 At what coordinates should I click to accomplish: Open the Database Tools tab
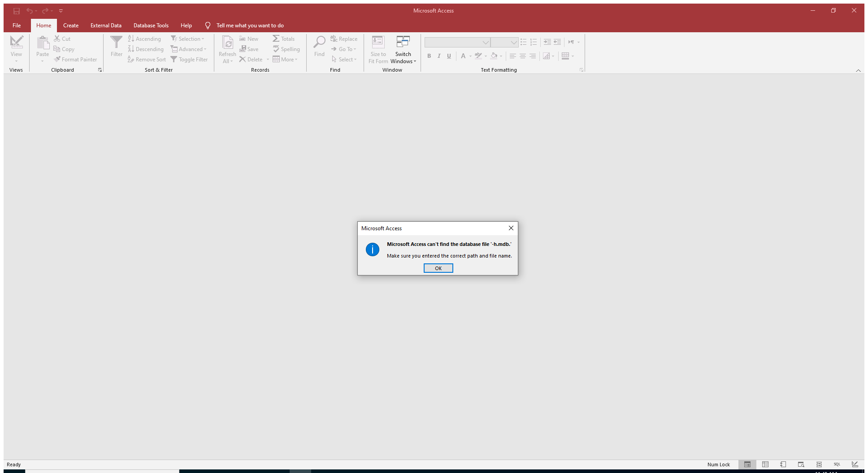pos(151,26)
